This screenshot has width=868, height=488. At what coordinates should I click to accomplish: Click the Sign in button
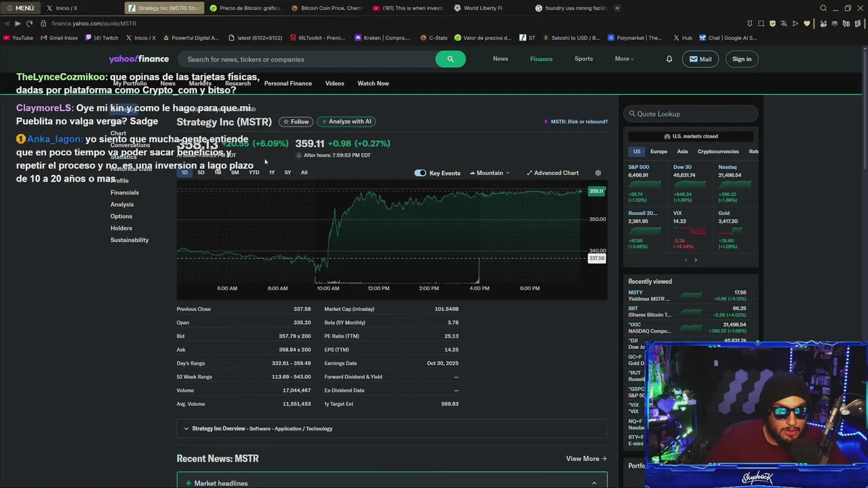point(742,59)
